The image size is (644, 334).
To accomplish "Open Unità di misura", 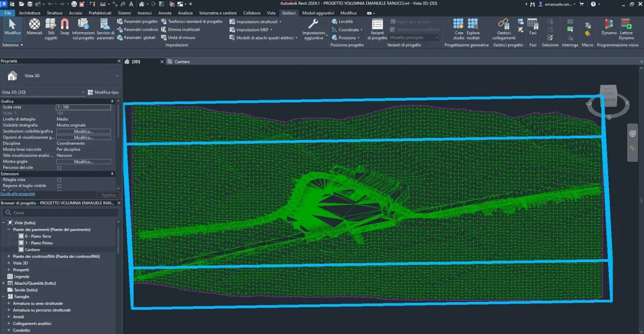I will pyautogui.click(x=178, y=38).
